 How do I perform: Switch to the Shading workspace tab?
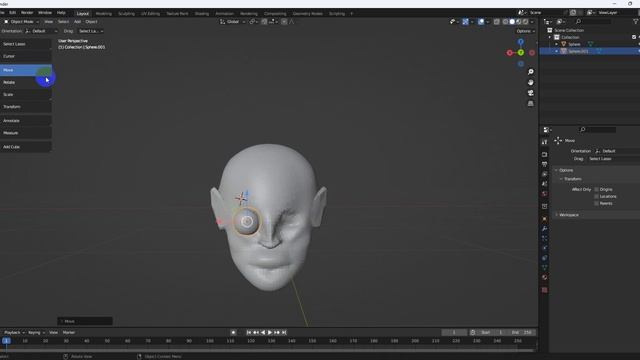202,13
